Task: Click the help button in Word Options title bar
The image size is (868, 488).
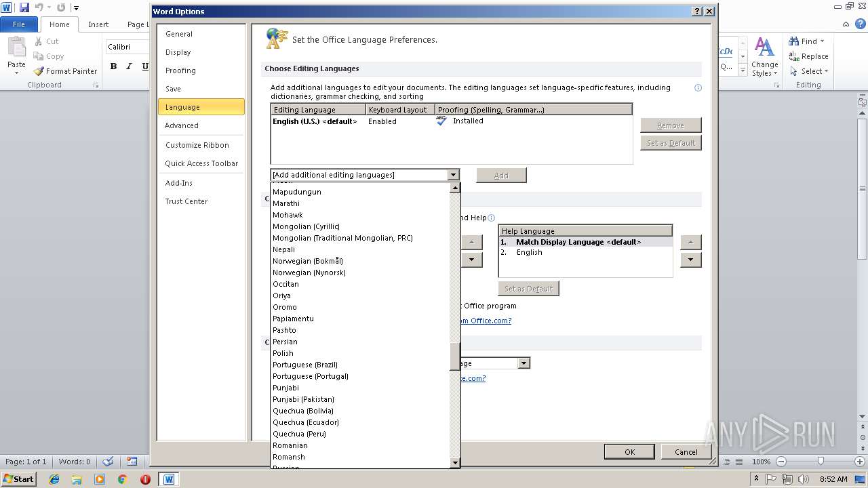Action: [x=696, y=12]
